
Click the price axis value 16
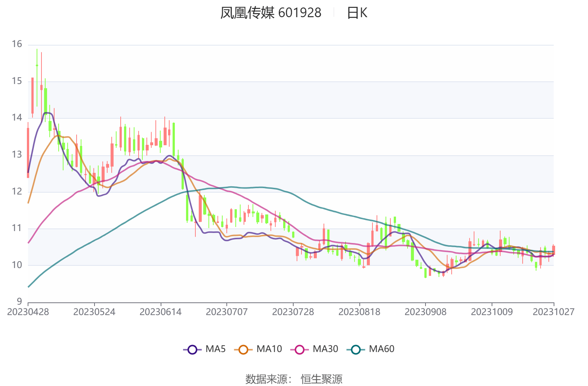(x=17, y=44)
